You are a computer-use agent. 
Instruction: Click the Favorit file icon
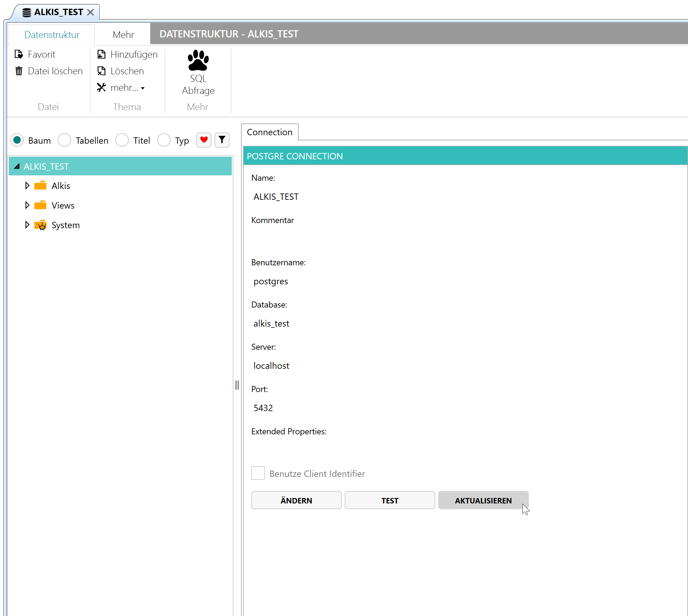pyautogui.click(x=19, y=54)
